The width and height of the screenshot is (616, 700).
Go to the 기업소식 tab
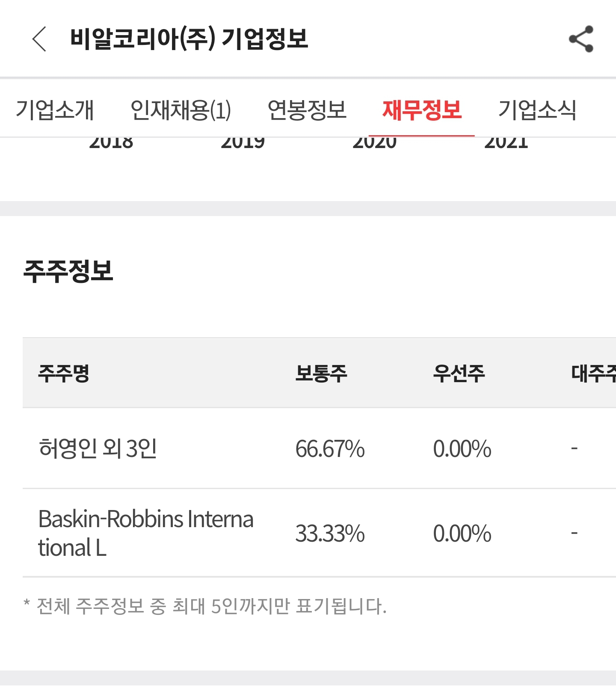pos(537,110)
